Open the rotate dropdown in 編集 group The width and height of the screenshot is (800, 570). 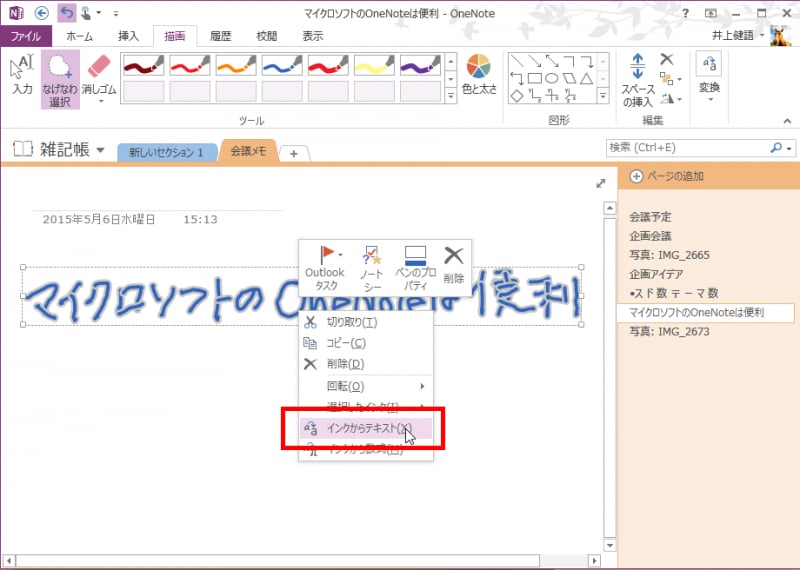[670, 98]
